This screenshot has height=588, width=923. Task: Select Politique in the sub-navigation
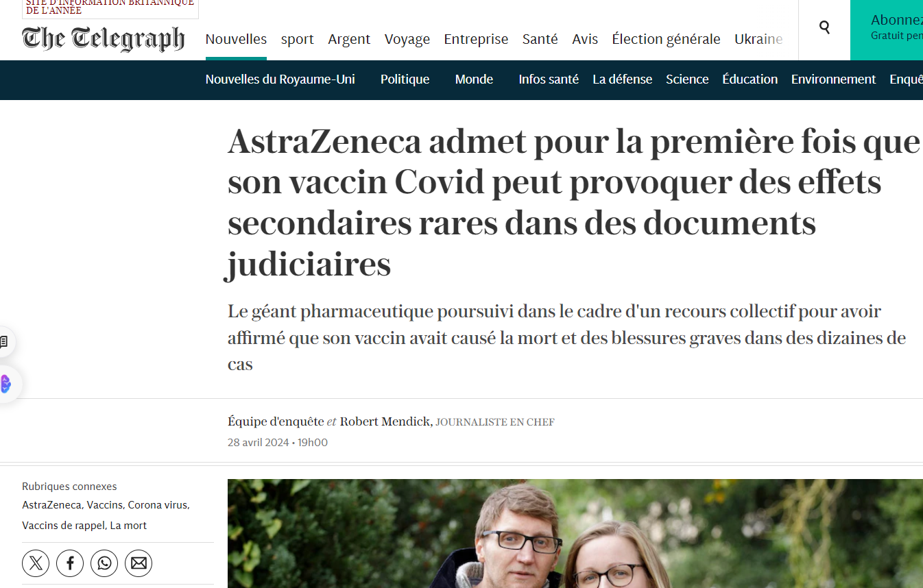point(405,79)
